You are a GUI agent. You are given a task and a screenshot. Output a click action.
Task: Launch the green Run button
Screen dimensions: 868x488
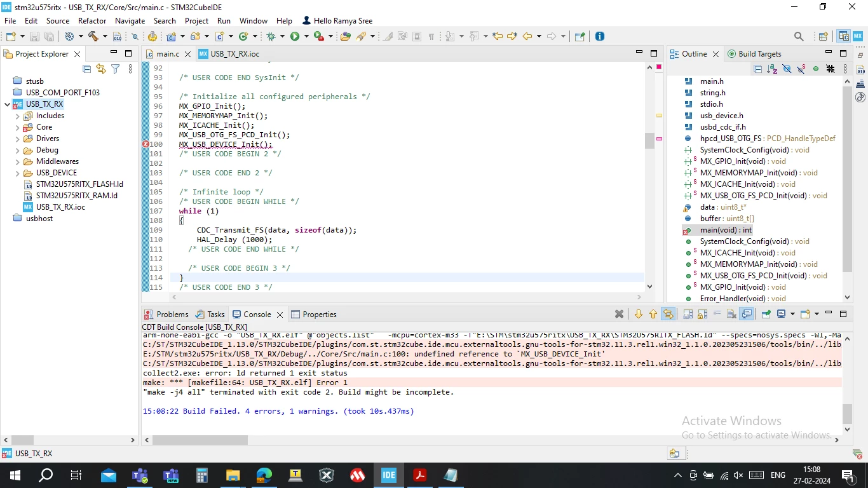pyautogui.click(x=295, y=36)
